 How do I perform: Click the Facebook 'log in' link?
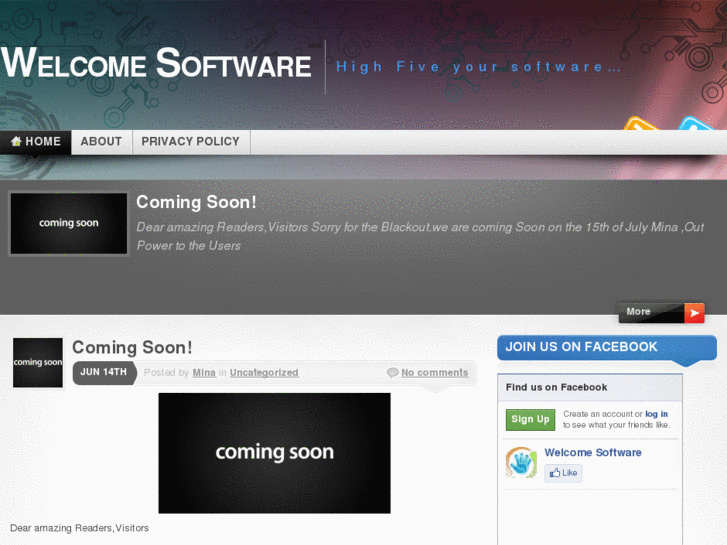click(656, 414)
